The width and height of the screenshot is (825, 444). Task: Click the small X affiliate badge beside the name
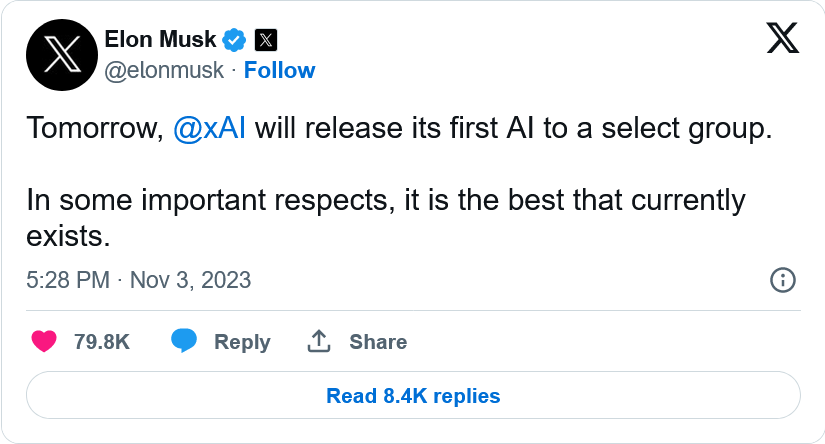coord(266,40)
